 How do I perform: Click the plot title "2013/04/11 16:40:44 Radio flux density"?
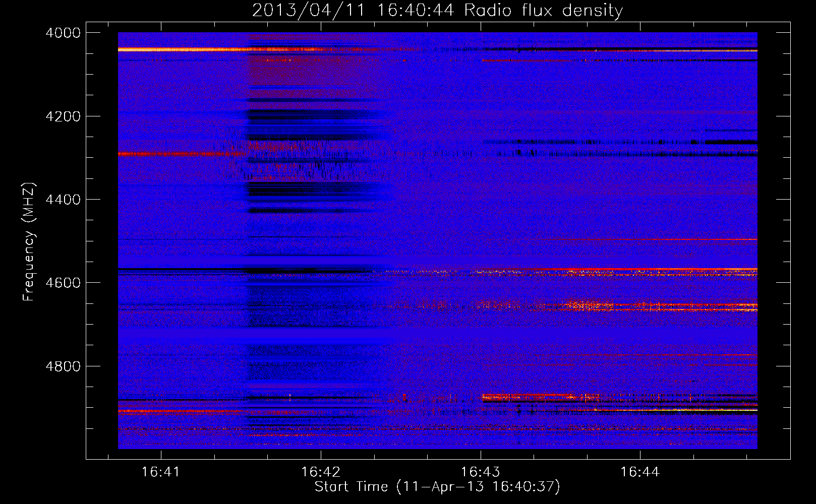[437, 10]
